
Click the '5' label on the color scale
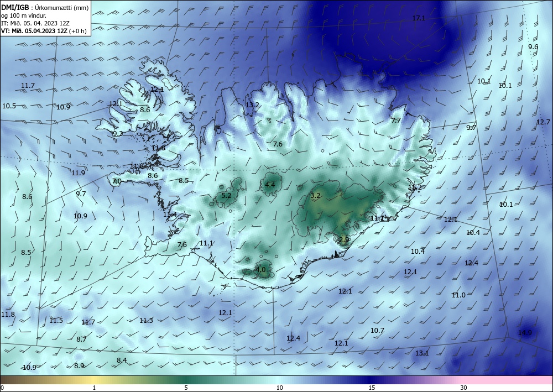pos(186,388)
